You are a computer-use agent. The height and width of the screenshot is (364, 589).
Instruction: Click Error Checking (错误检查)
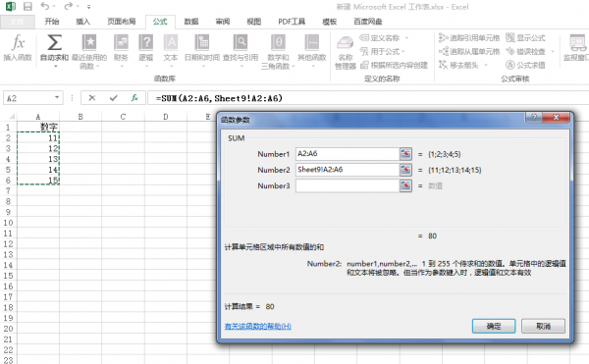[525, 51]
